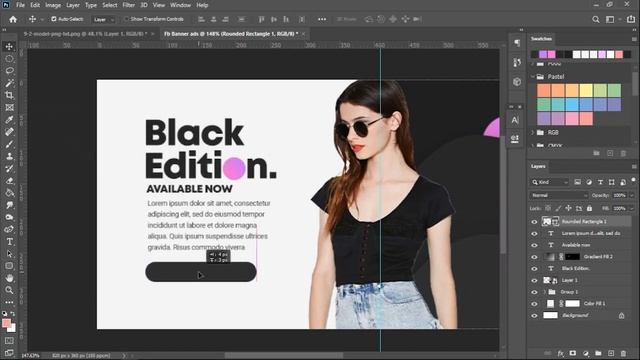Image resolution: width=640 pixels, height=360 pixels.
Task: Open the Filter menu
Action: point(128,5)
